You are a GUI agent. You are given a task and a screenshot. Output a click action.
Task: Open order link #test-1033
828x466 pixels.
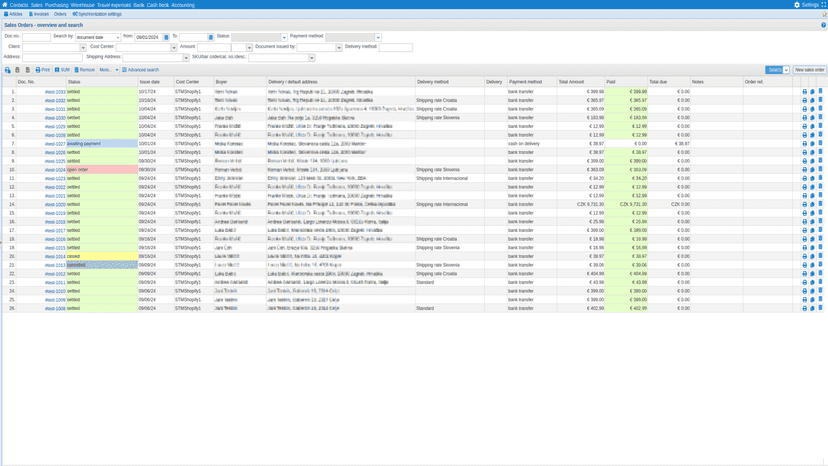[x=55, y=92]
